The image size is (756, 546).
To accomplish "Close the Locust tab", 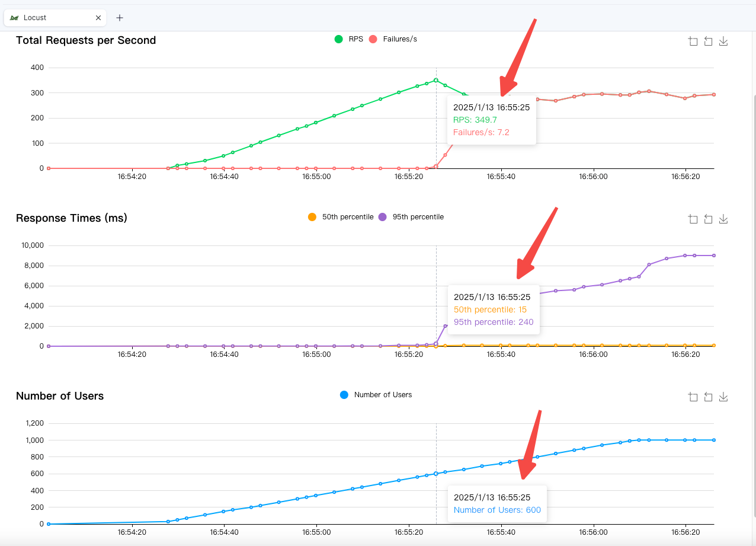I will click(x=98, y=18).
